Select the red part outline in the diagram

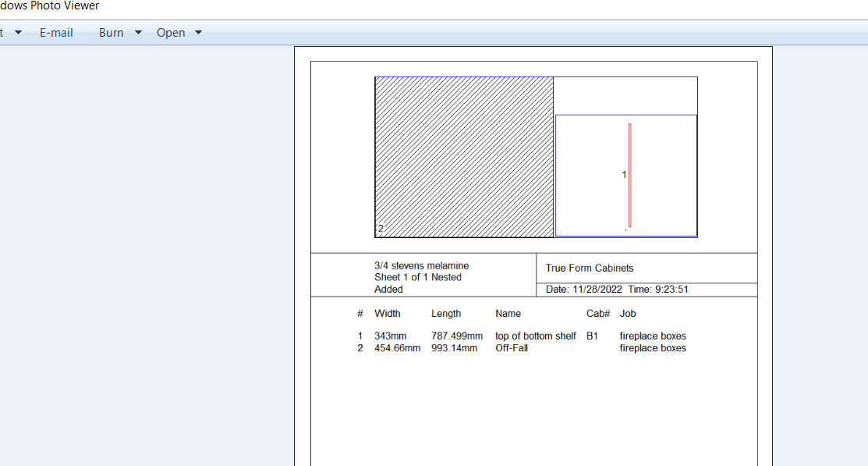(x=630, y=175)
